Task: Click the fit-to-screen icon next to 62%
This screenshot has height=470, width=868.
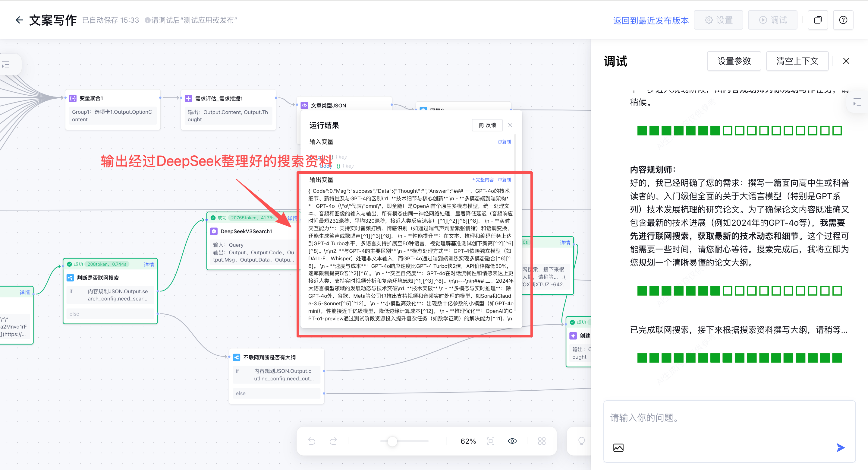Action: (490, 441)
